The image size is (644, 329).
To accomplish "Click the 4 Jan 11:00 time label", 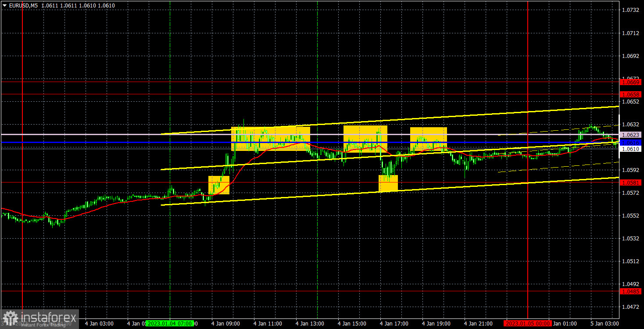I will (x=268, y=323).
